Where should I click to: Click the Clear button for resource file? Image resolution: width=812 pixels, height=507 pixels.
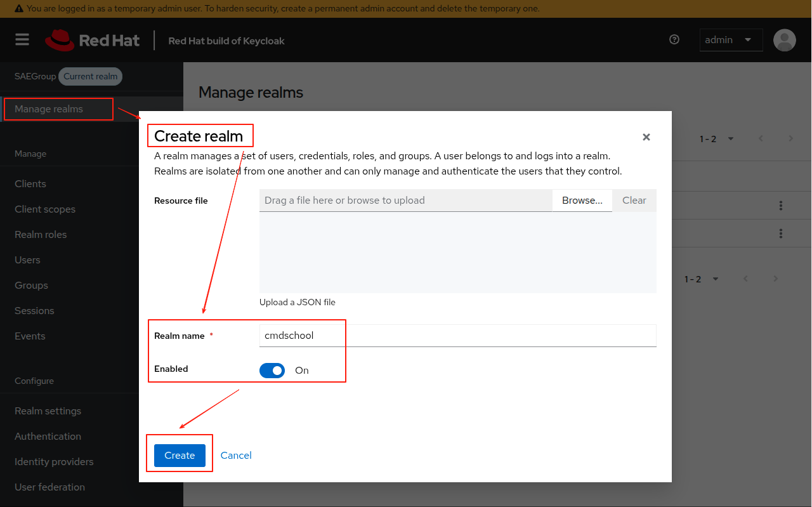point(634,201)
